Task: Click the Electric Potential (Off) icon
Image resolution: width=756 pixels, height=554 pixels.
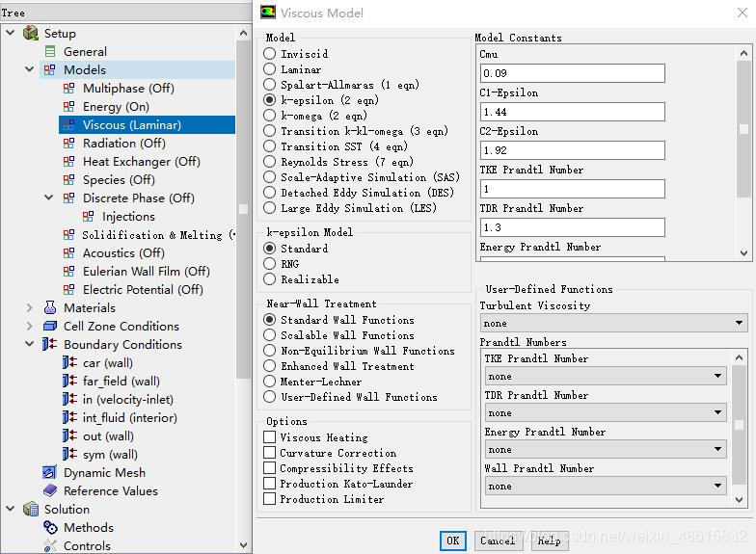Action: 69,289
